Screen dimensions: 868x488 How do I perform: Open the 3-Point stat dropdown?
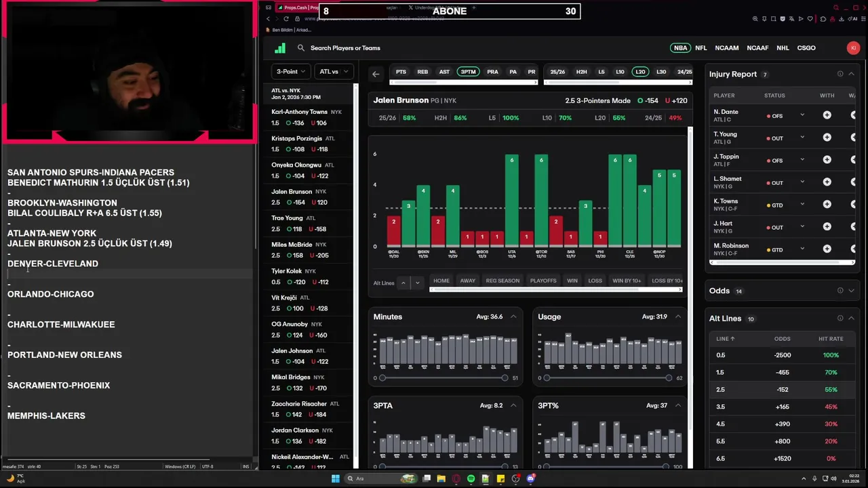click(x=291, y=71)
